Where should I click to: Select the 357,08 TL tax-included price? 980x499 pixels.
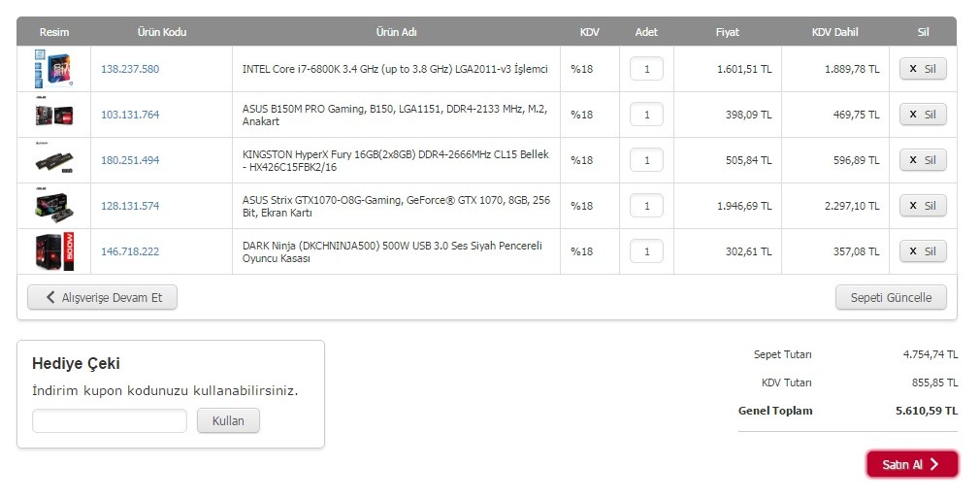tap(856, 251)
